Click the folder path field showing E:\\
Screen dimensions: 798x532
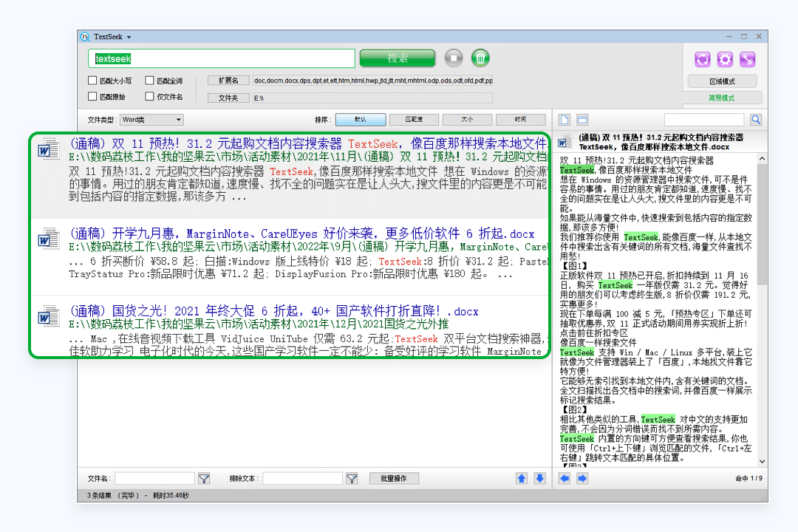[x=373, y=98]
